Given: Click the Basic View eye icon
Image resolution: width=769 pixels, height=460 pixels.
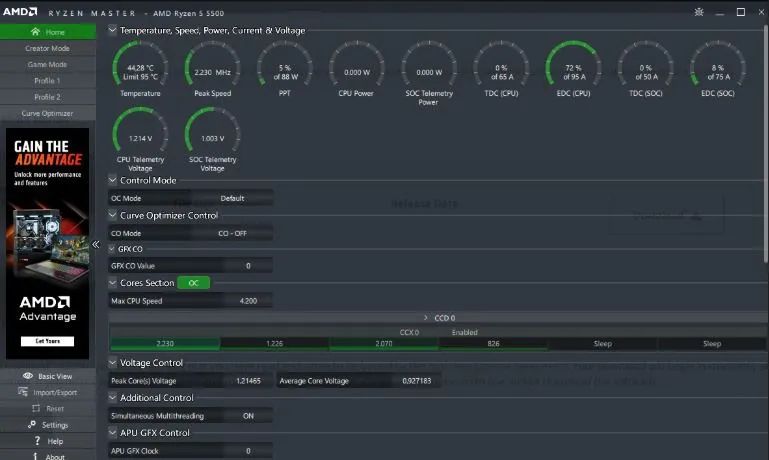Looking at the screenshot, I should pos(28,376).
